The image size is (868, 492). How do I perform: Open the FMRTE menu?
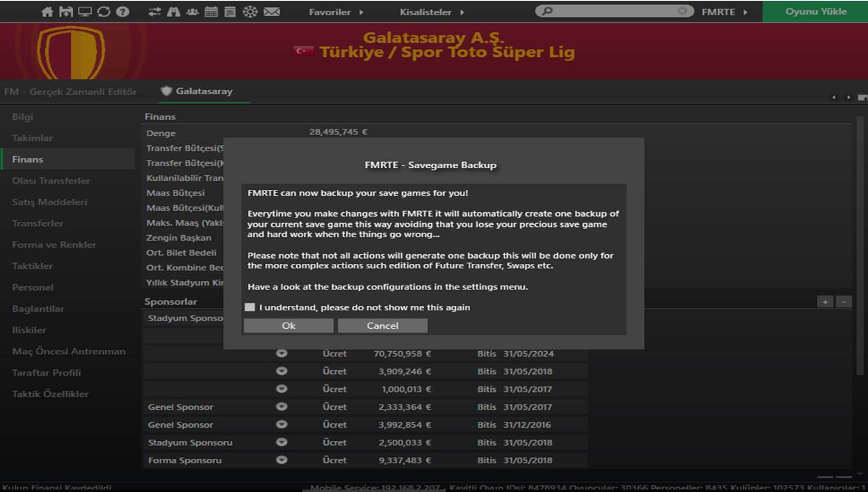click(724, 11)
